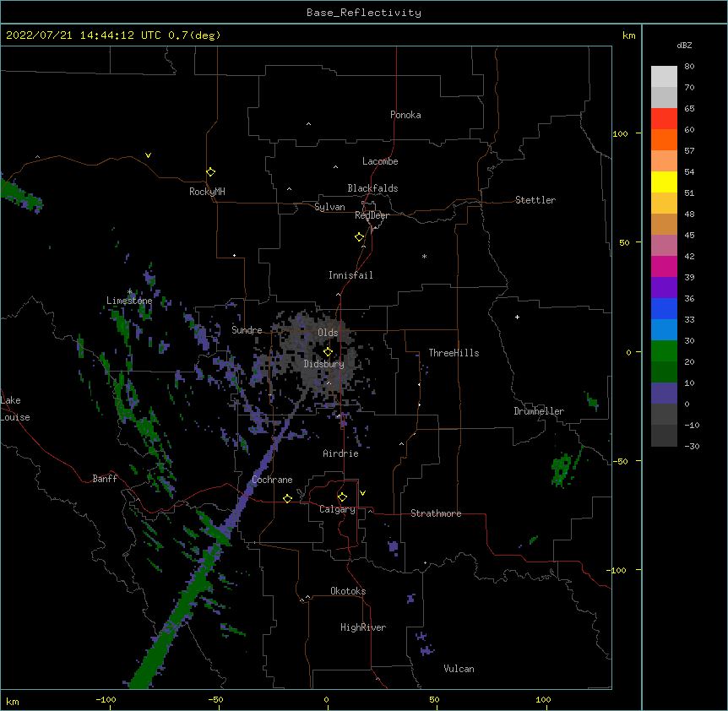The width and height of the screenshot is (728, 711).
Task: Click the yellow V marker northwest of RockyMH
Action: pyautogui.click(x=148, y=155)
